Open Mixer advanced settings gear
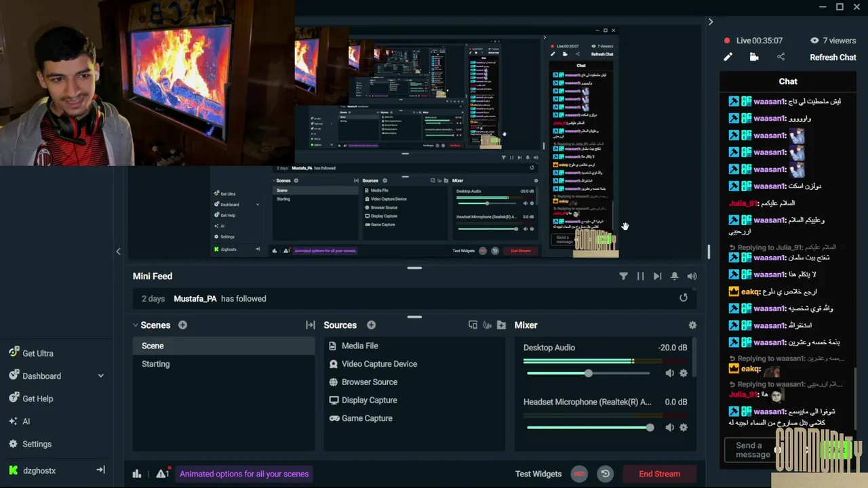 click(x=692, y=325)
